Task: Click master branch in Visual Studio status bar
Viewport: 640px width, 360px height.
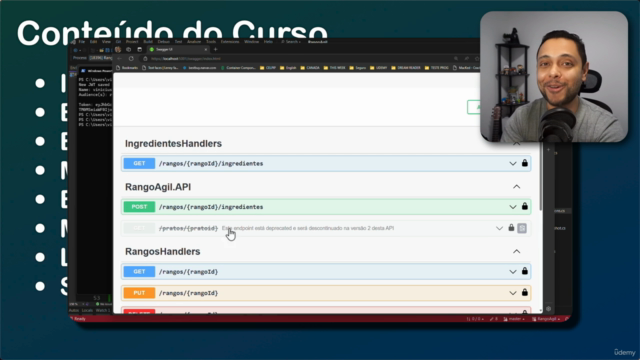Action: 514,319
